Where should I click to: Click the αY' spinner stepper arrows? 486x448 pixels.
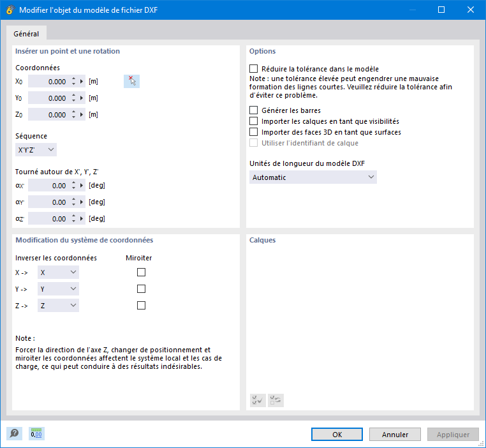coord(73,202)
